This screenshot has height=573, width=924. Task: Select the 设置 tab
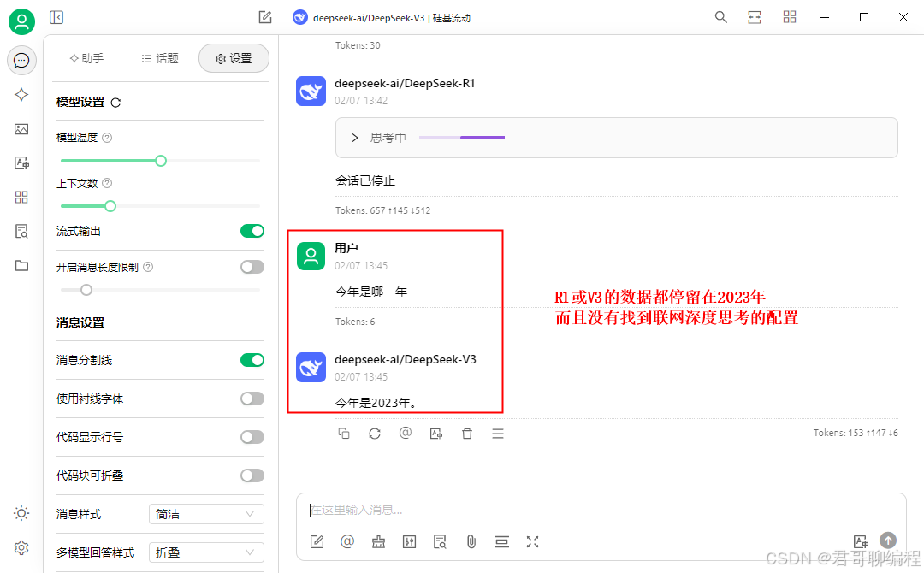234,58
